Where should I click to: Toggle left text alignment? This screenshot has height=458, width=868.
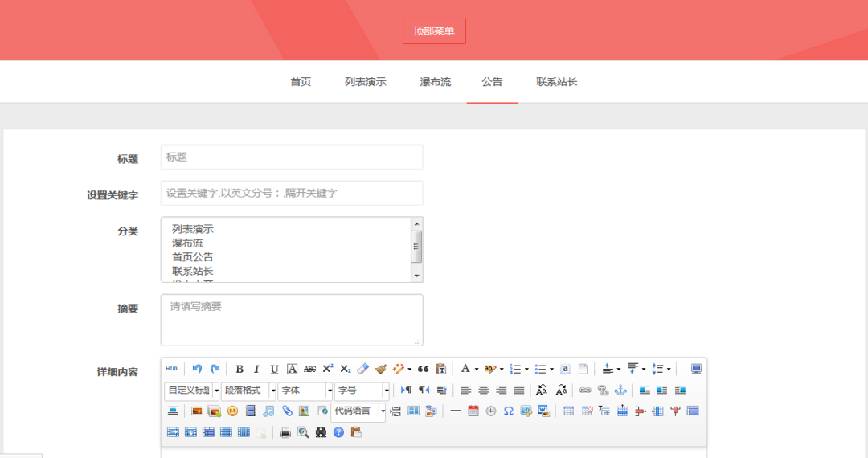466,391
